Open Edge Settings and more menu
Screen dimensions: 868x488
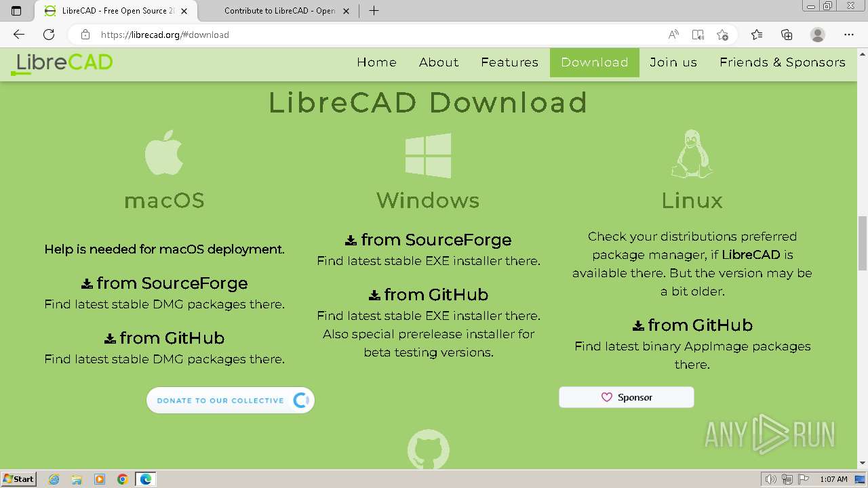(849, 35)
